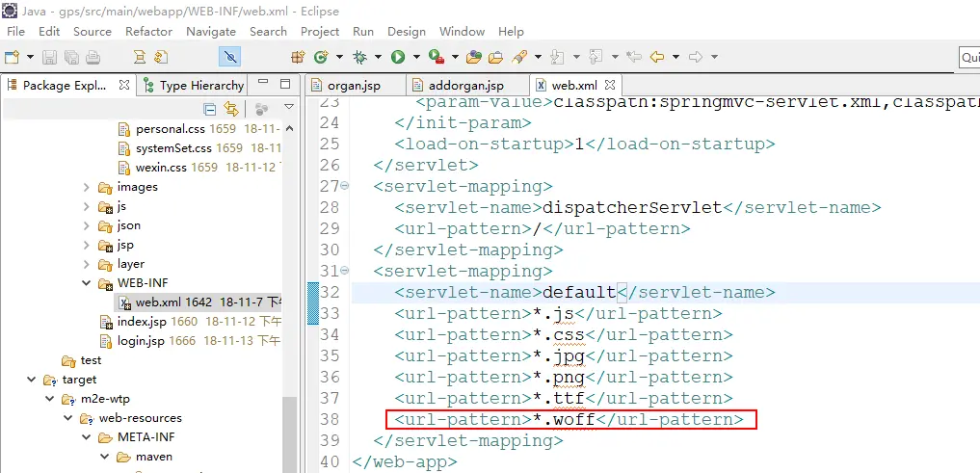Image resolution: width=980 pixels, height=473 pixels.
Task: Open the Navigate menu
Action: coord(211,31)
